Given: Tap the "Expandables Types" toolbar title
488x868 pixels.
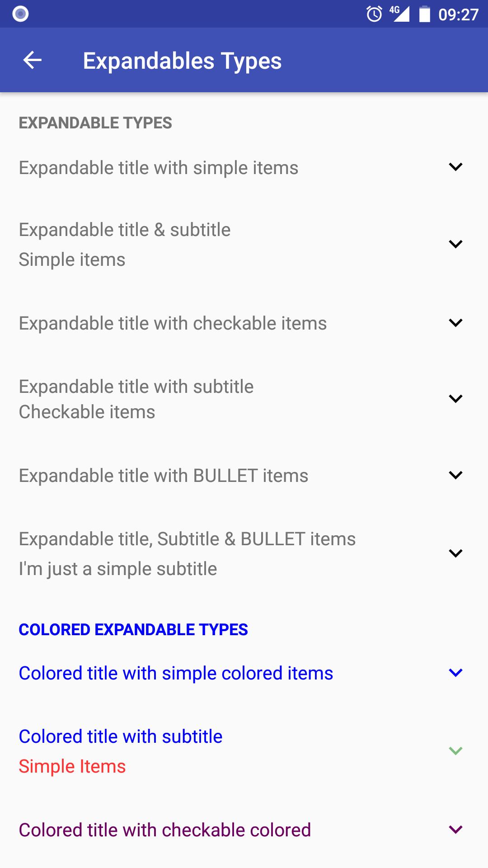Looking at the screenshot, I should [x=182, y=61].
